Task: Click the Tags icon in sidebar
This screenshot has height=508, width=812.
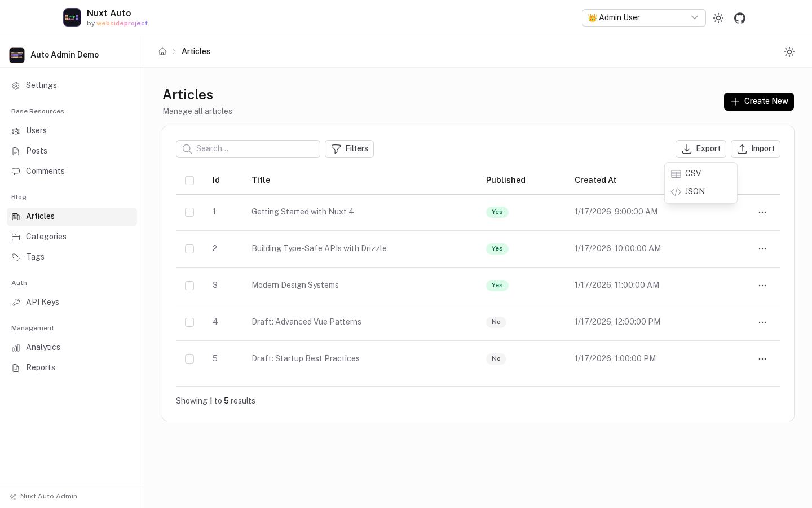Action: (x=16, y=257)
